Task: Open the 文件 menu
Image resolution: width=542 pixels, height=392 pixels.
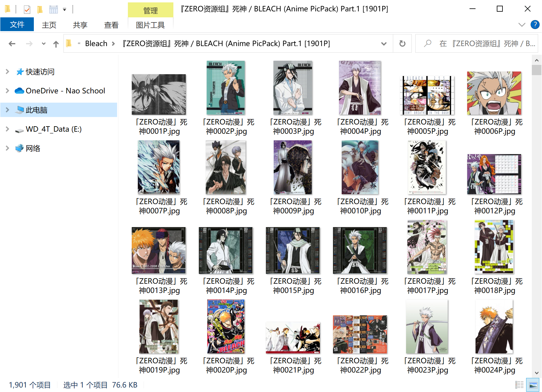Action: pyautogui.click(x=17, y=25)
